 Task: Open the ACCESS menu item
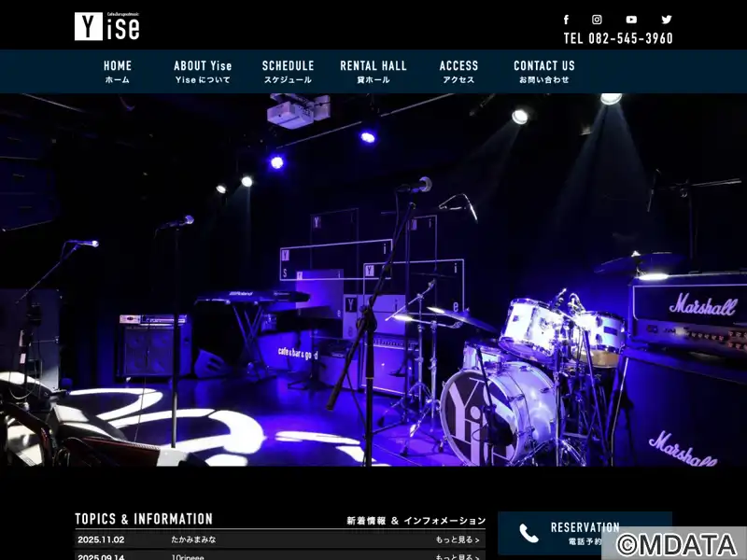pos(458,72)
